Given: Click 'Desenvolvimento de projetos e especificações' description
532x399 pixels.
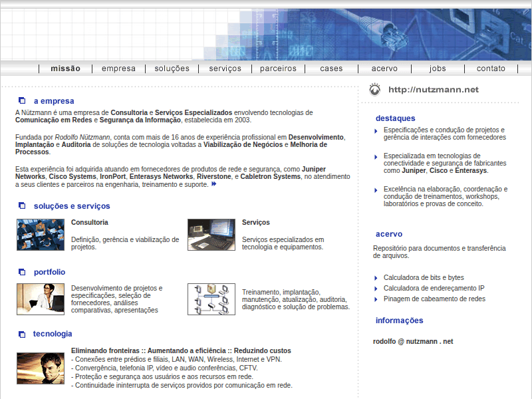Looking at the screenshot, I should point(117,299).
